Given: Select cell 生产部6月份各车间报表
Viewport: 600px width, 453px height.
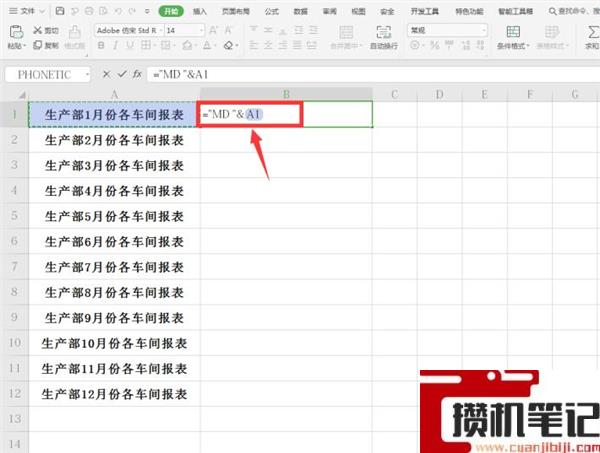Looking at the screenshot, I should coord(114,241).
